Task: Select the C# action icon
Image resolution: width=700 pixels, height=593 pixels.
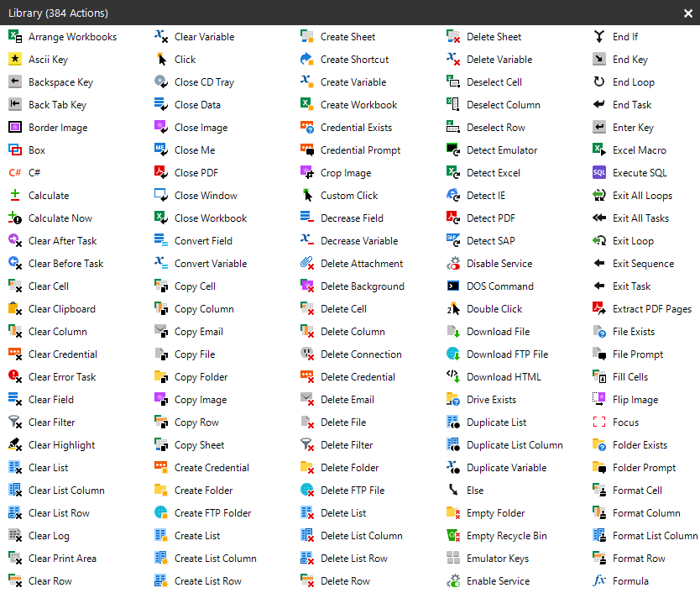Action: (x=15, y=173)
